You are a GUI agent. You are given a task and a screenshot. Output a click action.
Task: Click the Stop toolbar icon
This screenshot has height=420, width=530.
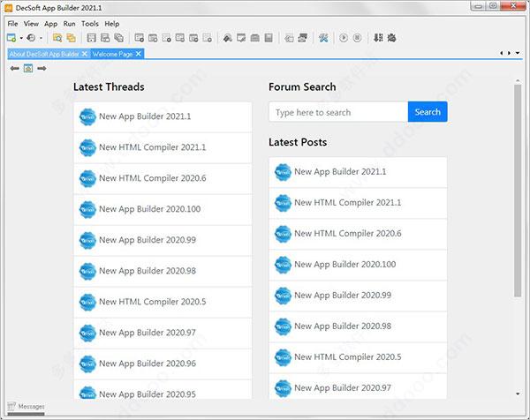pyautogui.click(x=357, y=38)
